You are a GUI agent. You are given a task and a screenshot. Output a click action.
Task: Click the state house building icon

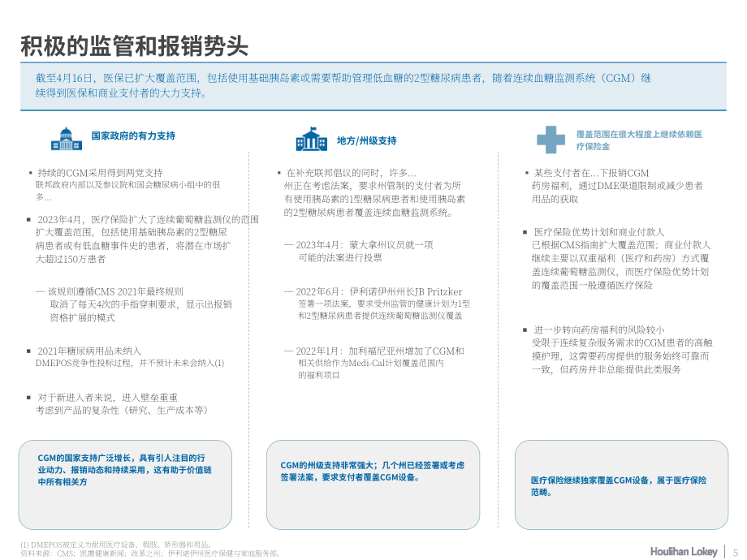[x=312, y=139]
